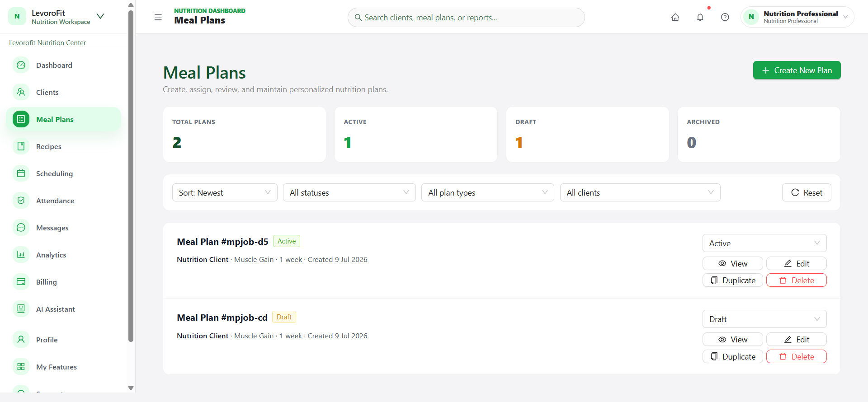
Task: Change status dropdown for plan #mpjob-cd
Action: pyautogui.click(x=764, y=319)
